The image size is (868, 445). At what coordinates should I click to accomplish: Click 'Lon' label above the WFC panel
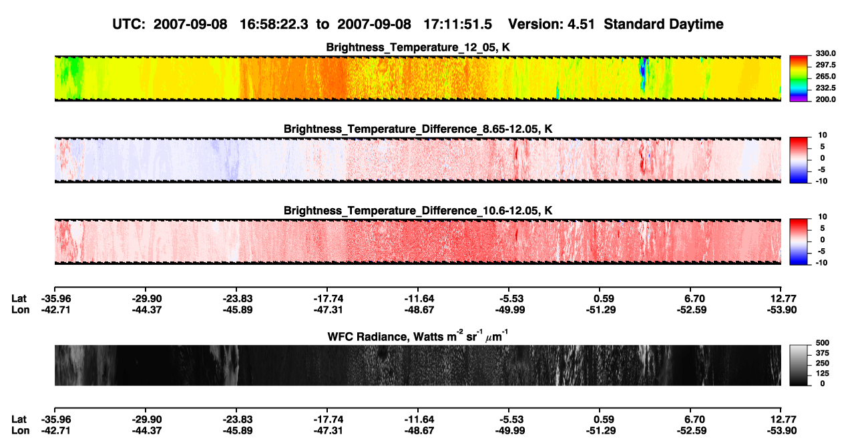pyautogui.click(x=20, y=309)
